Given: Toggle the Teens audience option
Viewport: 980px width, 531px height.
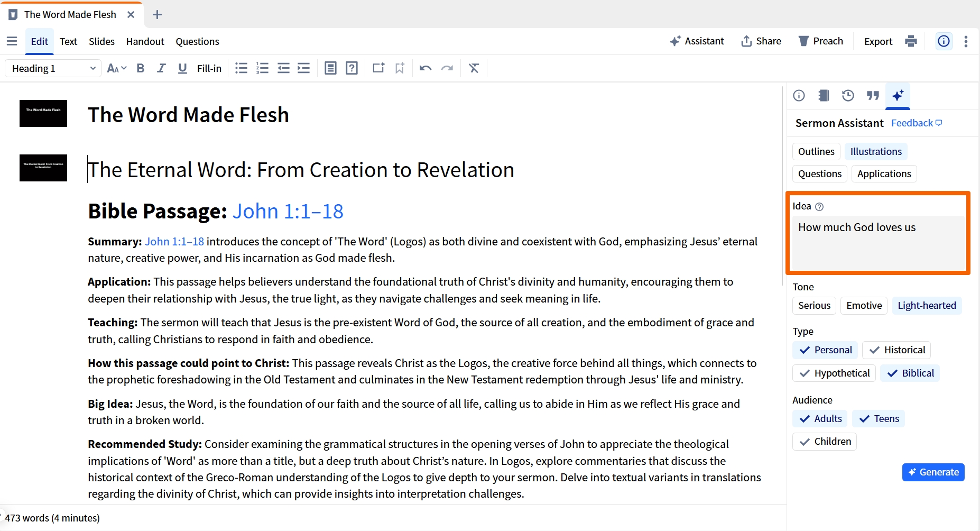Looking at the screenshot, I should click(879, 419).
